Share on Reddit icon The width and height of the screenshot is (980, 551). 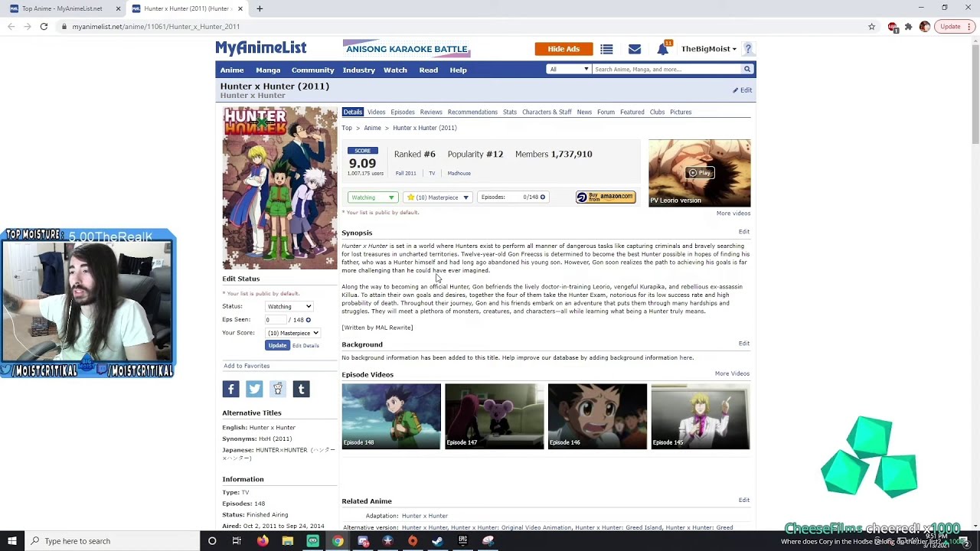pyautogui.click(x=278, y=389)
